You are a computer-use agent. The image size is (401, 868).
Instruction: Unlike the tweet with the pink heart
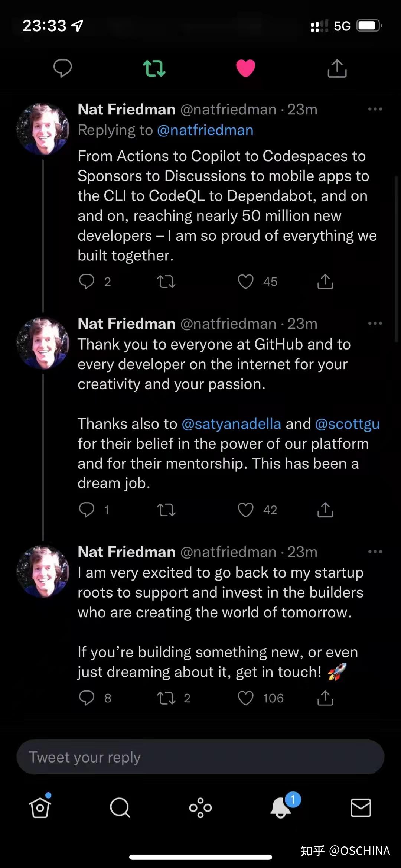245,68
